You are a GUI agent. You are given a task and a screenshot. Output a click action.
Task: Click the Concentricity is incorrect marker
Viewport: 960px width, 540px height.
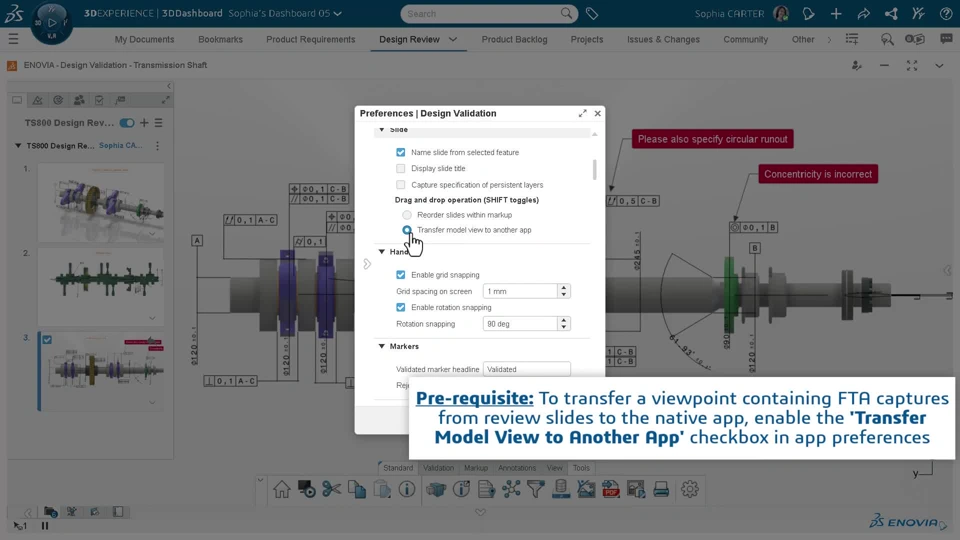(x=818, y=174)
